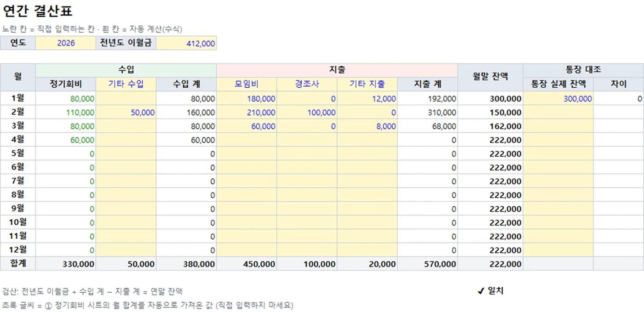Select the 10월 row label
The image size is (644, 312).
coord(18,222)
